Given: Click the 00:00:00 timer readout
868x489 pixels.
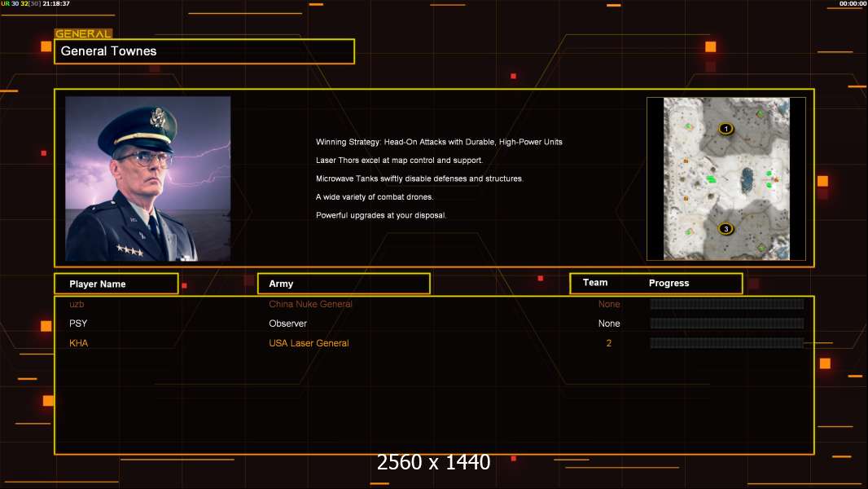Looking at the screenshot, I should pyautogui.click(x=853, y=3).
